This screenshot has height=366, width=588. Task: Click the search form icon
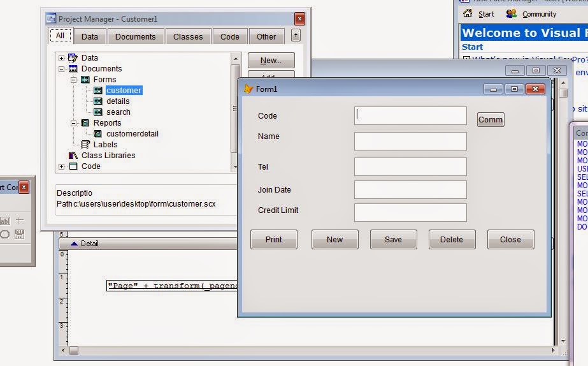pos(98,112)
